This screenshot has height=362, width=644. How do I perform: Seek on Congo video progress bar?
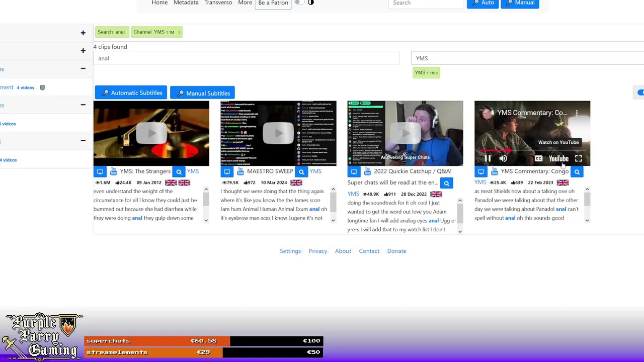click(x=532, y=150)
